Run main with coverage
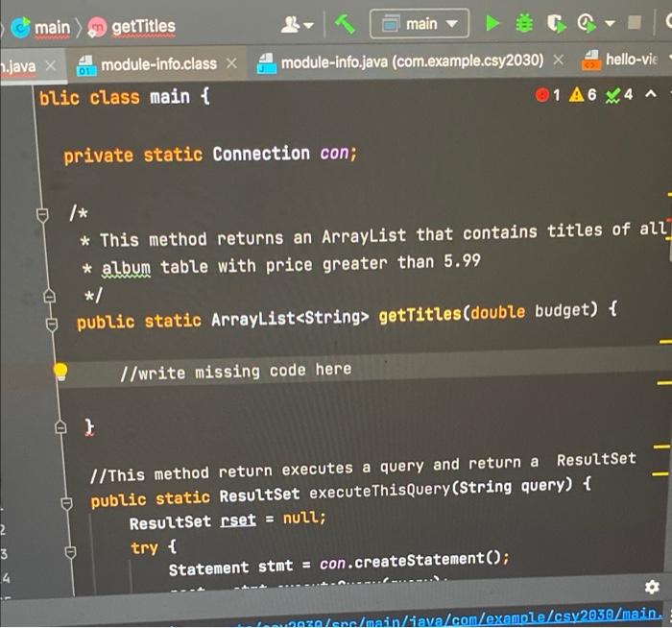The image size is (672, 628). point(556,24)
